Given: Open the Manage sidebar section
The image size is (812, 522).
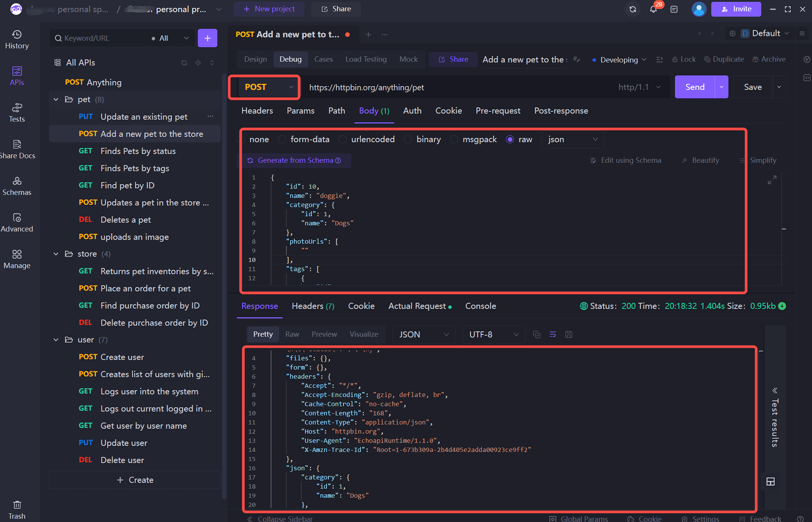Looking at the screenshot, I should pyautogui.click(x=16, y=259).
